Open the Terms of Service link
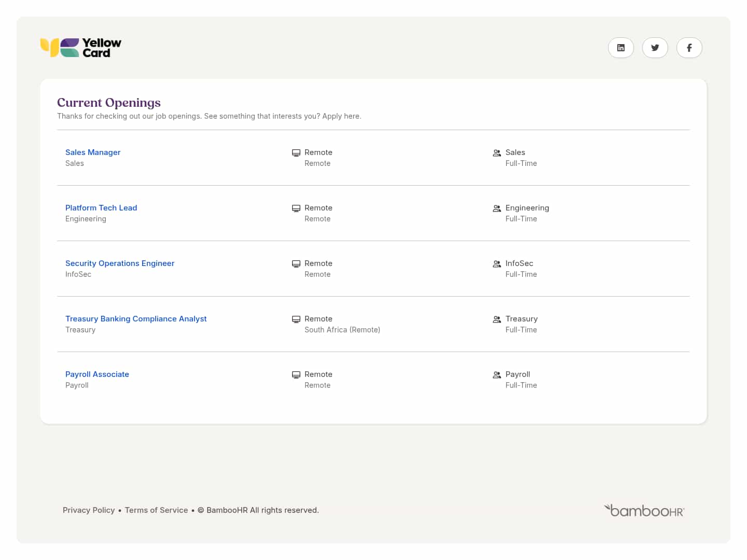 156,510
